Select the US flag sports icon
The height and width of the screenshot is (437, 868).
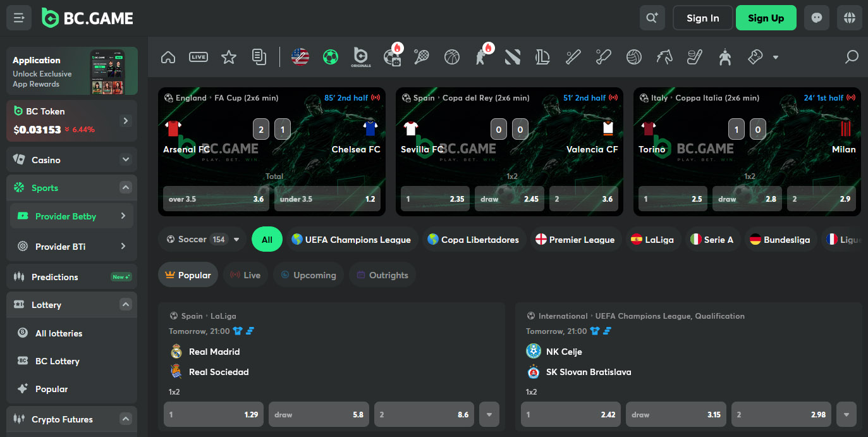point(300,57)
